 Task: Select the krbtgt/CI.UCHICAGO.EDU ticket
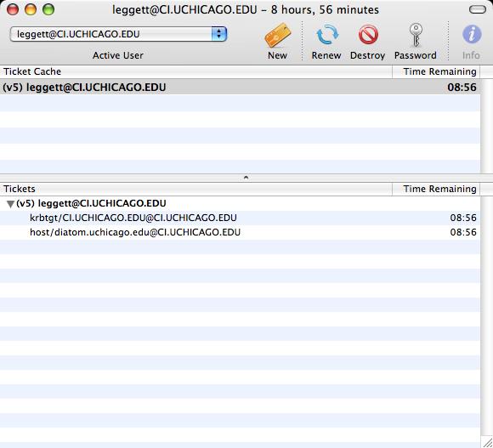(240, 218)
